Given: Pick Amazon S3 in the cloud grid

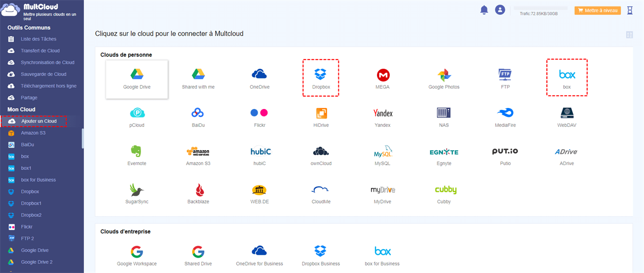Looking at the screenshot, I should coord(198,156).
